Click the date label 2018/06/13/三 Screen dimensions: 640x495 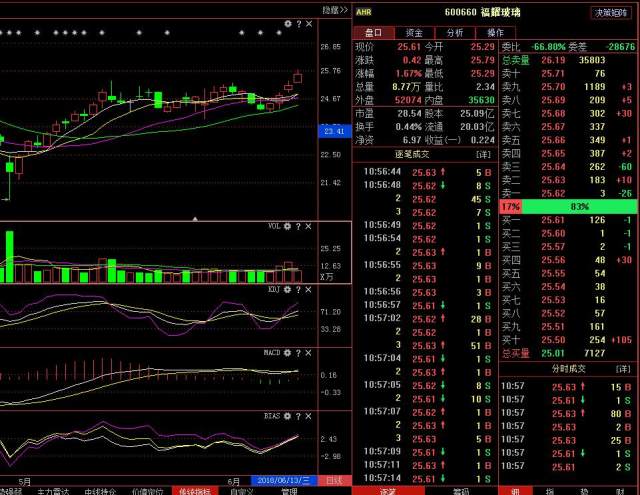[284, 480]
